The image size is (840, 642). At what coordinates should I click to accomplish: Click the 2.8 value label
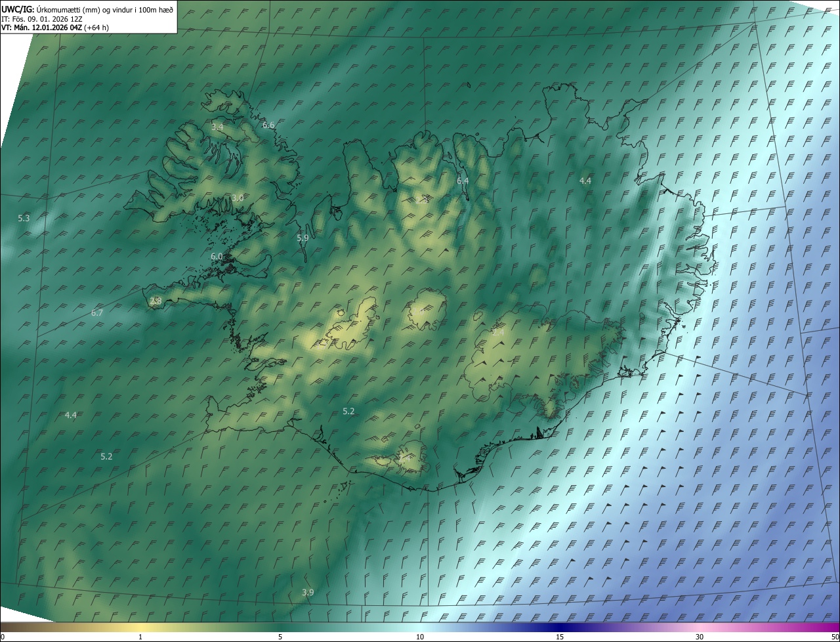156,301
